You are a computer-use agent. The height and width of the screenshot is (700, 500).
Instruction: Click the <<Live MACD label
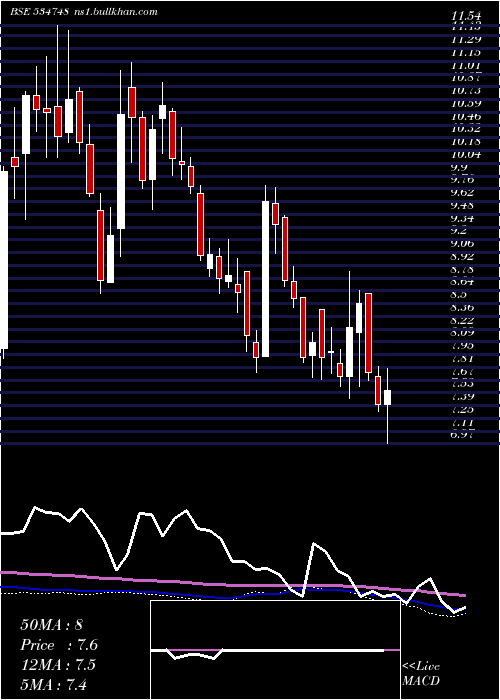point(421,674)
